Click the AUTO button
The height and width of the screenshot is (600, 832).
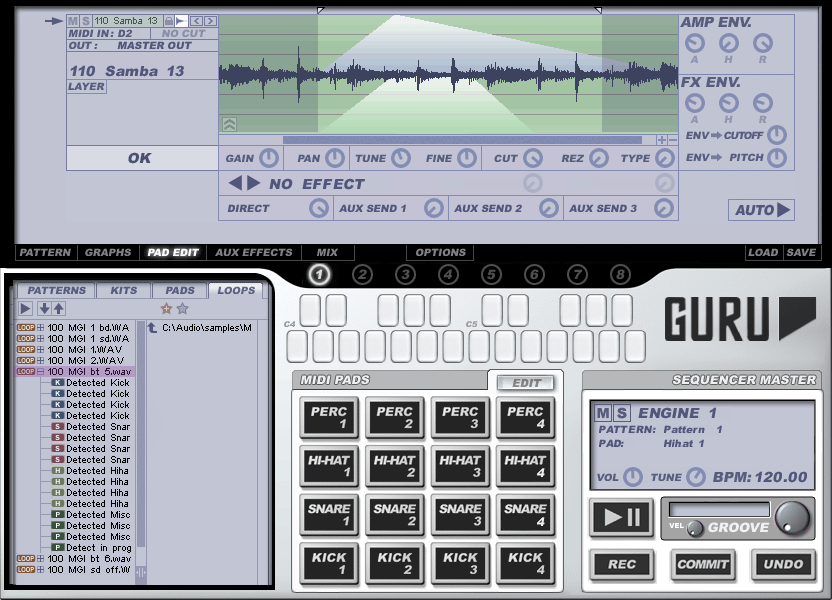click(761, 210)
